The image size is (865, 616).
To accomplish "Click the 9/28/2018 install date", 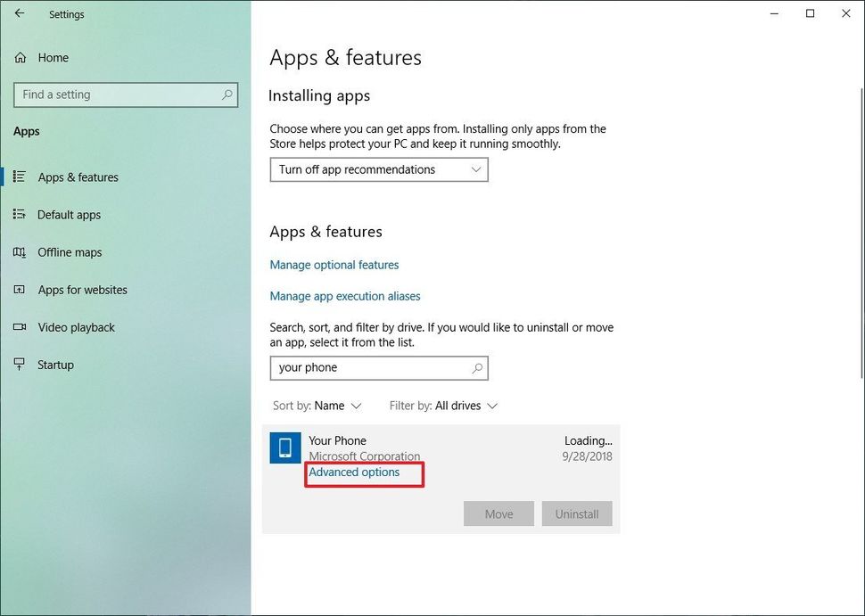I will (x=587, y=456).
